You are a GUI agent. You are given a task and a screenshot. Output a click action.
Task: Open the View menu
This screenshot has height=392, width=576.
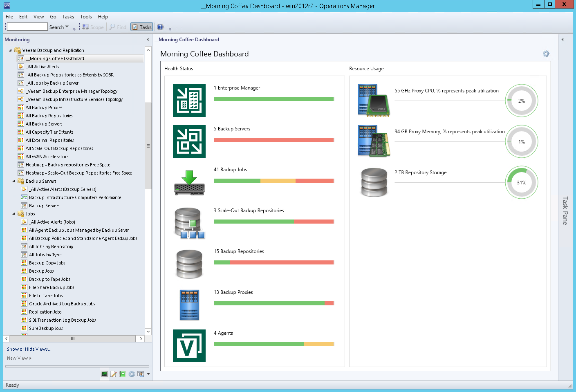coord(39,17)
